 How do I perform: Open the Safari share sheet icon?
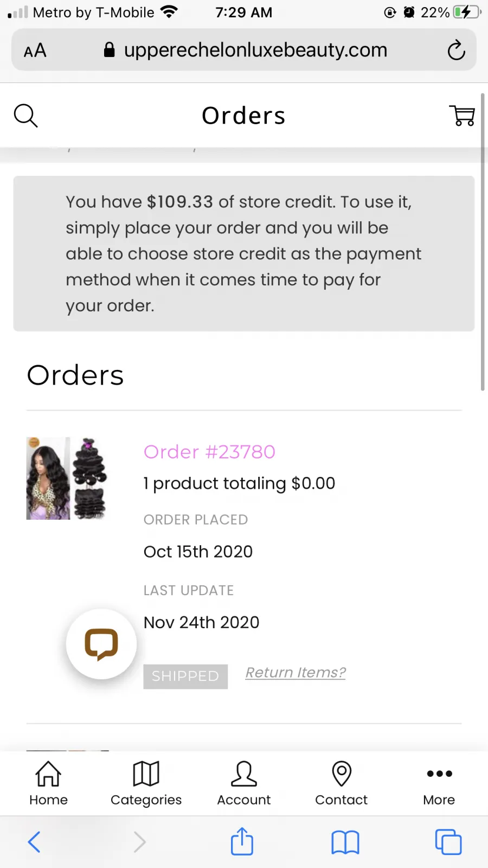click(x=242, y=841)
